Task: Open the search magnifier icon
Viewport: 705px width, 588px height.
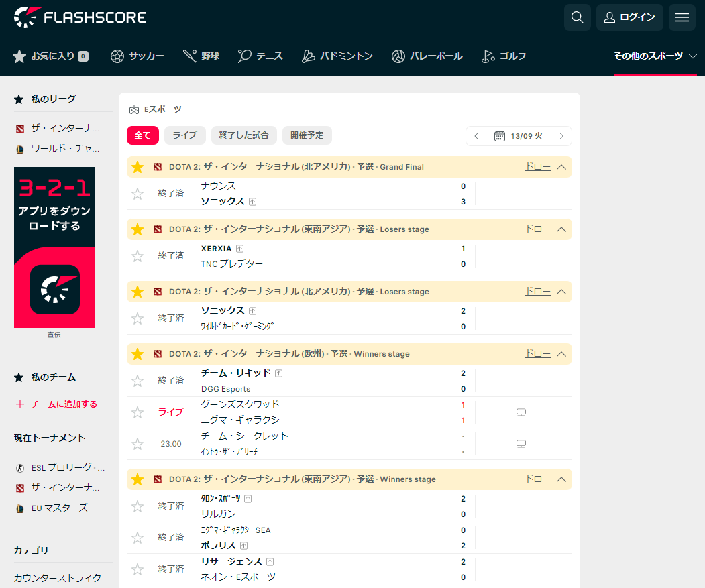Action: 577,17
